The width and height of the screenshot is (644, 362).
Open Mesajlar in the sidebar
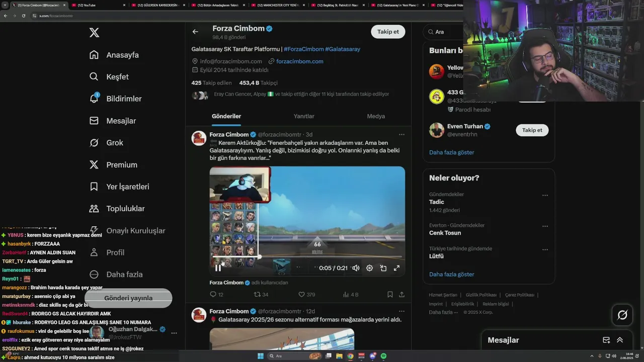[112, 121]
